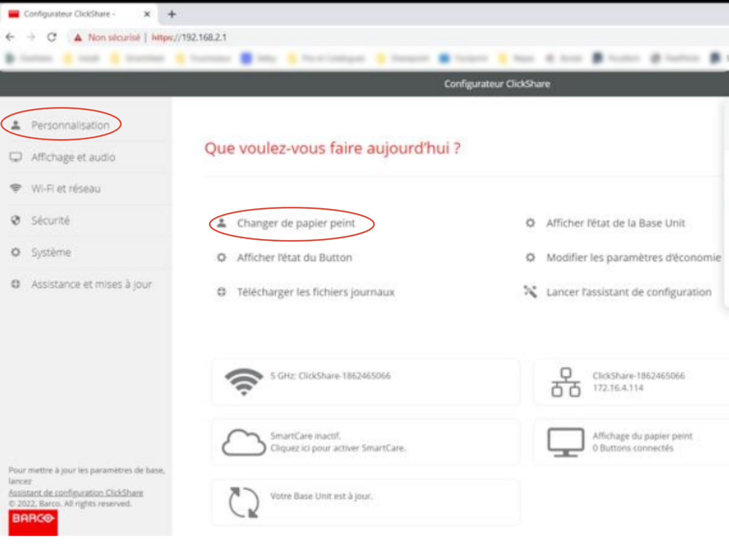Click gear icon next to Afficher l'état du Button
729x560 pixels.
tap(221, 257)
